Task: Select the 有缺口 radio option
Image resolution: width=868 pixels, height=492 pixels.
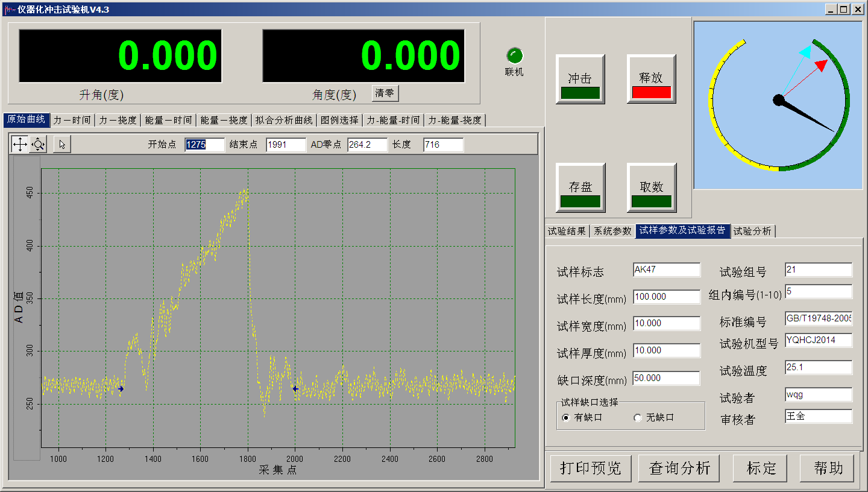Action: click(565, 418)
